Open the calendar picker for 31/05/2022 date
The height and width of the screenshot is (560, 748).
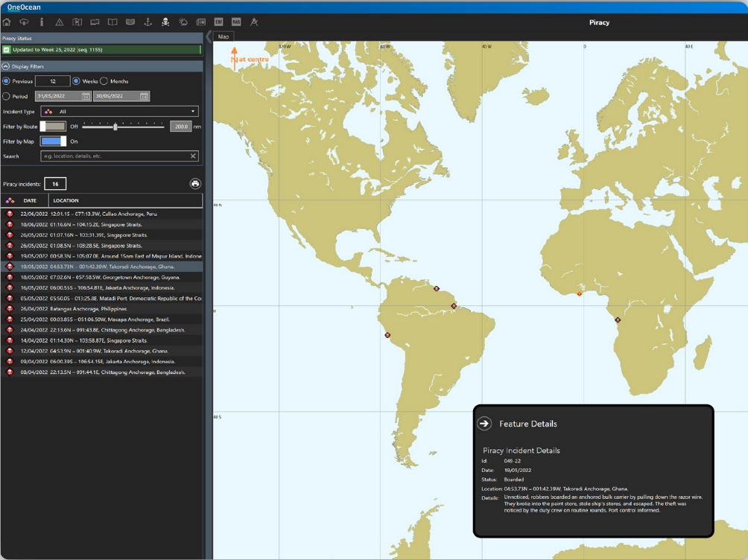click(x=86, y=96)
